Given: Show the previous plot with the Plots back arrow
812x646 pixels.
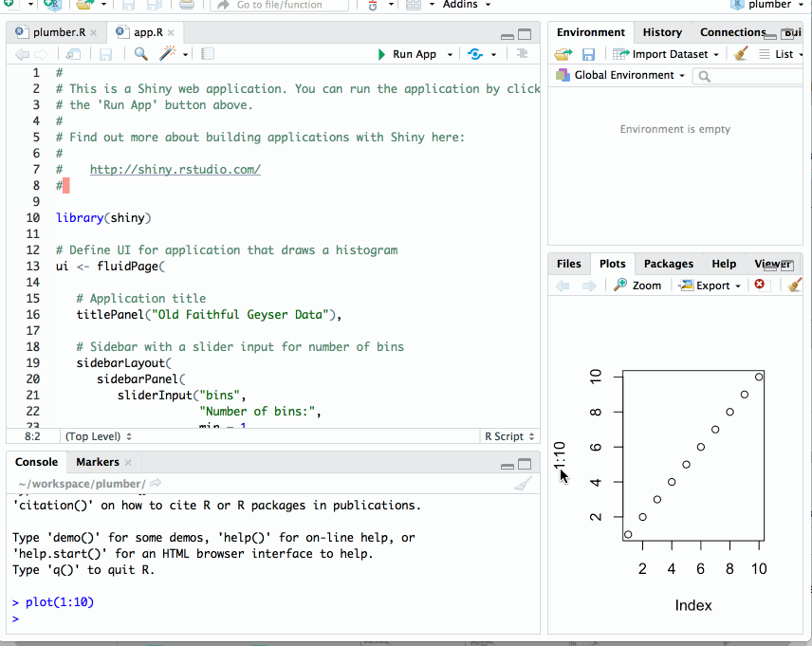Looking at the screenshot, I should [x=563, y=286].
